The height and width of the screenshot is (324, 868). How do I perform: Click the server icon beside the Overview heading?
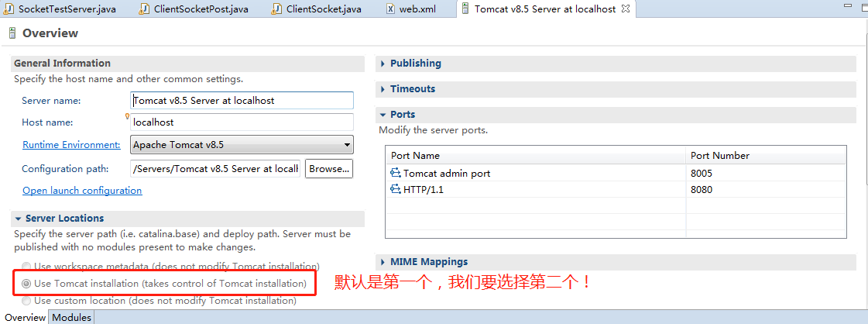point(12,33)
